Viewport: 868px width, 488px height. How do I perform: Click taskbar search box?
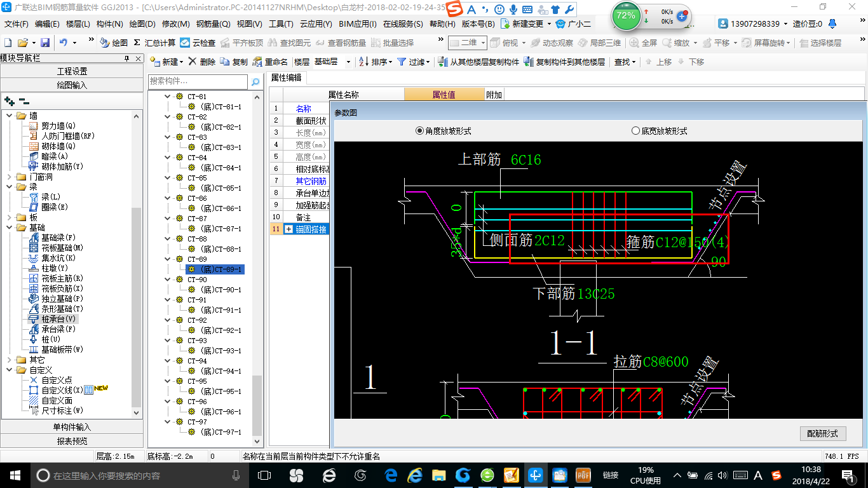[x=140, y=475]
